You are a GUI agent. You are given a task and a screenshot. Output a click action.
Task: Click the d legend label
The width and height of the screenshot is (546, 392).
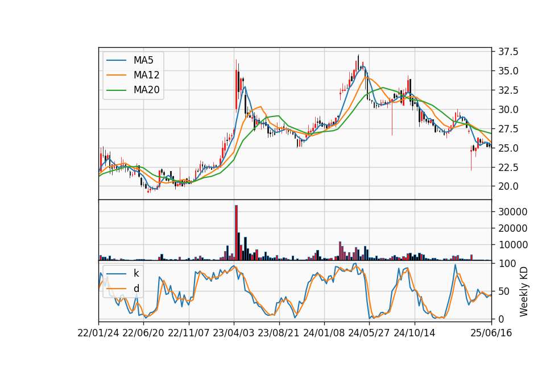click(136, 289)
